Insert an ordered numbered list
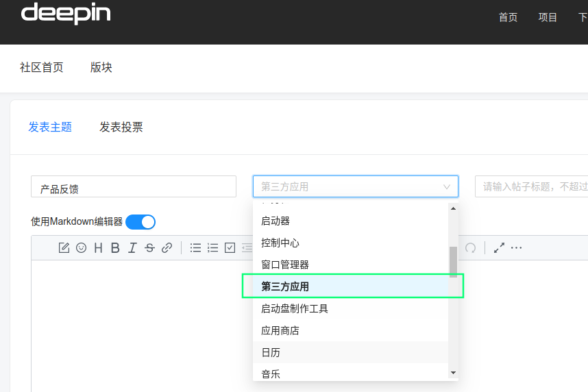The width and height of the screenshot is (588, 392). [x=212, y=247]
